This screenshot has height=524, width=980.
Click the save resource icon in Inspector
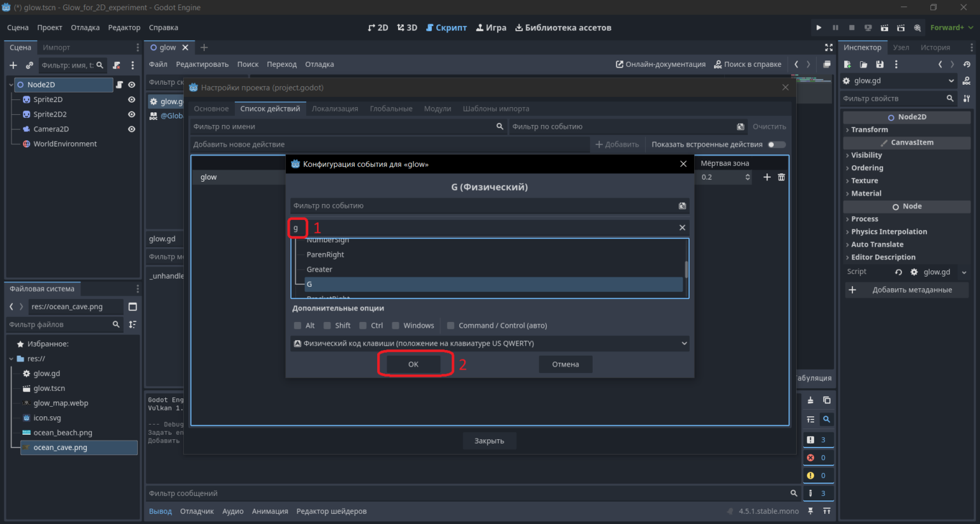pos(880,64)
